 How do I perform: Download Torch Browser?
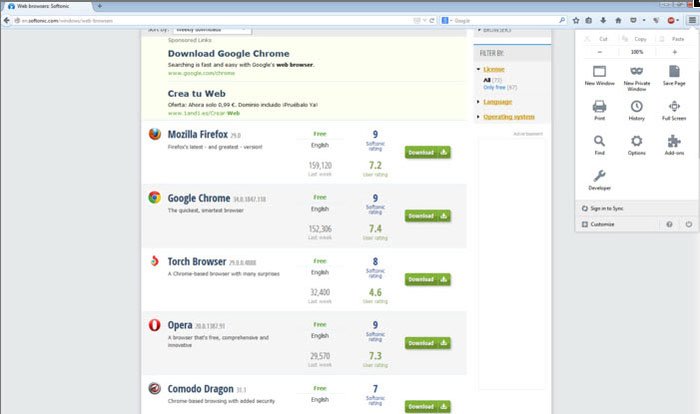point(428,279)
